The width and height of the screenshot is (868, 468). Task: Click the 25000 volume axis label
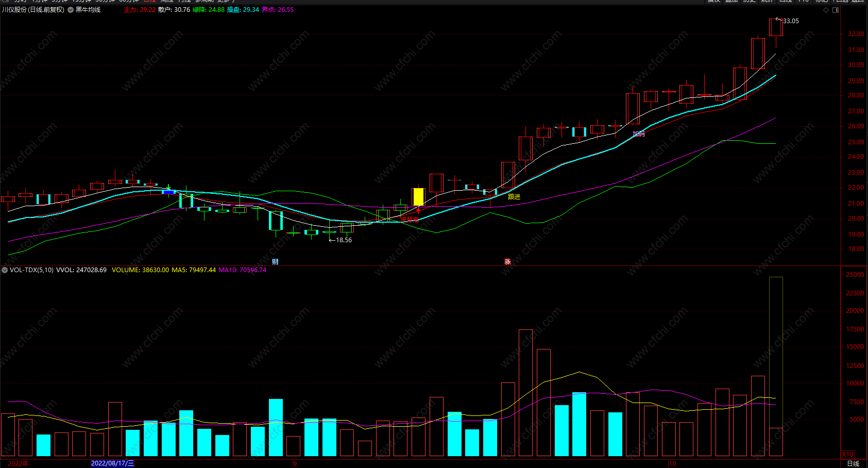point(855,275)
